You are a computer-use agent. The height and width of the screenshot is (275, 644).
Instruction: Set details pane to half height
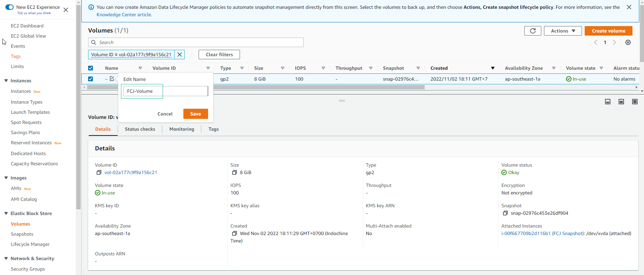point(621,102)
